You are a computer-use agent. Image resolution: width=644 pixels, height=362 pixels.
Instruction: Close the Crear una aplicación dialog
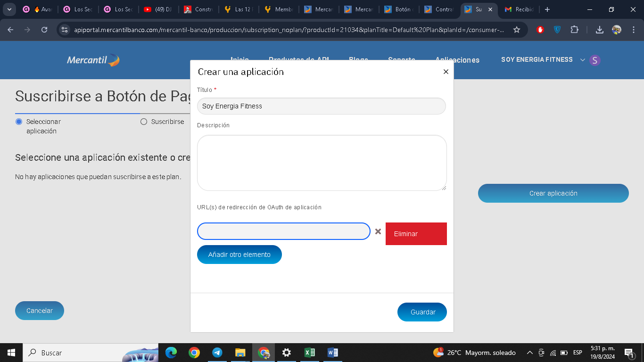[446, 72]
